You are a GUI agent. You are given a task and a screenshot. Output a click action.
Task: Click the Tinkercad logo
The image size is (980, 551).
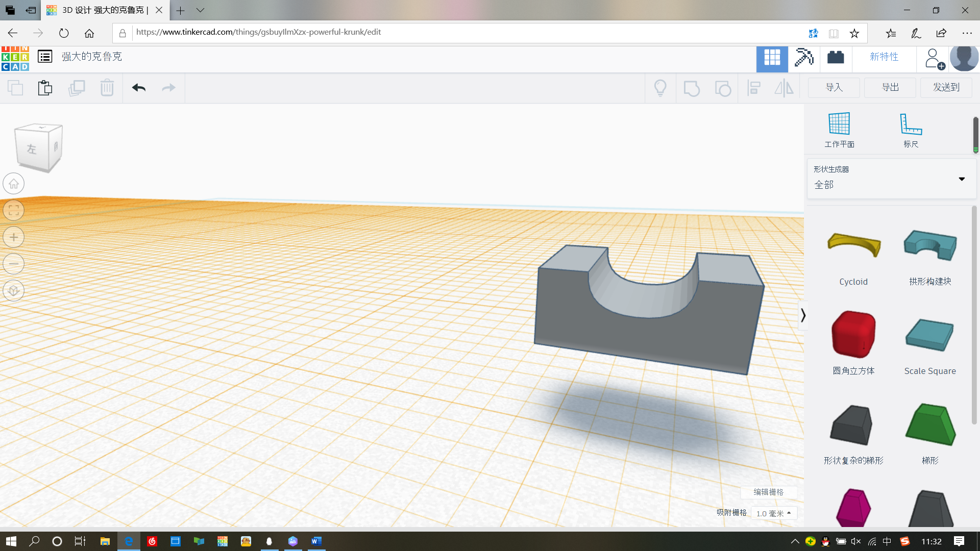click(15, 58)
